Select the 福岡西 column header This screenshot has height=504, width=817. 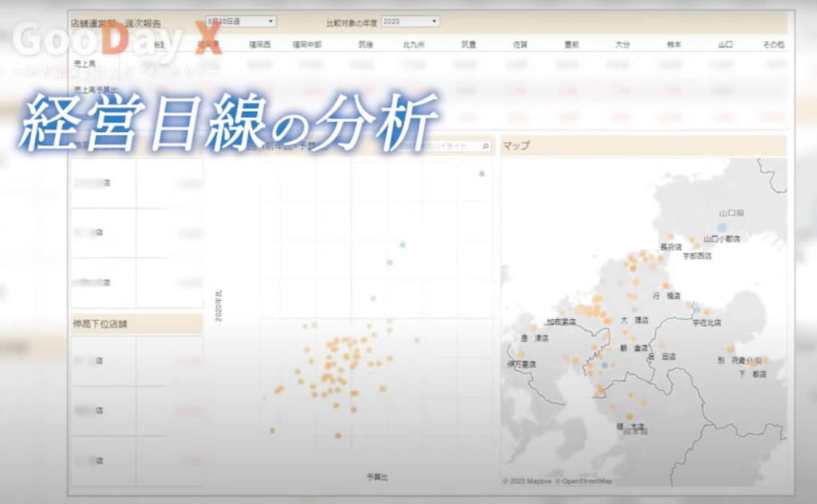[259, 44]
